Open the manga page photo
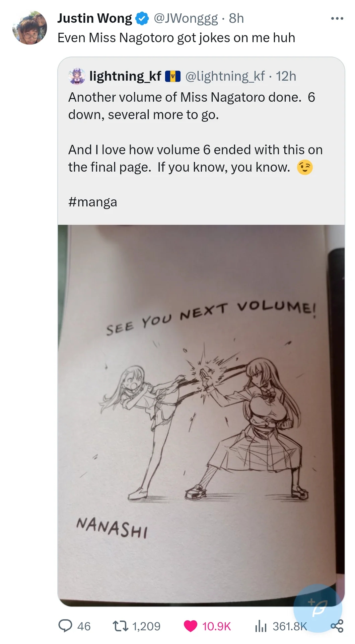This screenshot has width=355, height=644. 201,415
